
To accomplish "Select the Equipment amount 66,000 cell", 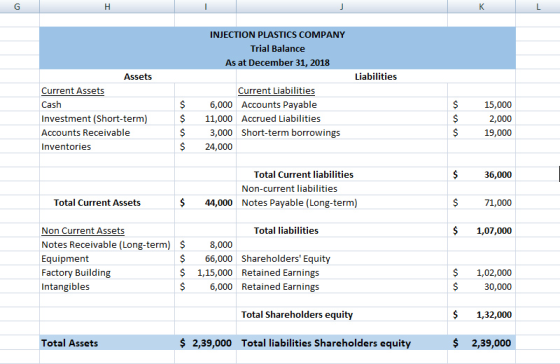I will click(x=205, y=259).
